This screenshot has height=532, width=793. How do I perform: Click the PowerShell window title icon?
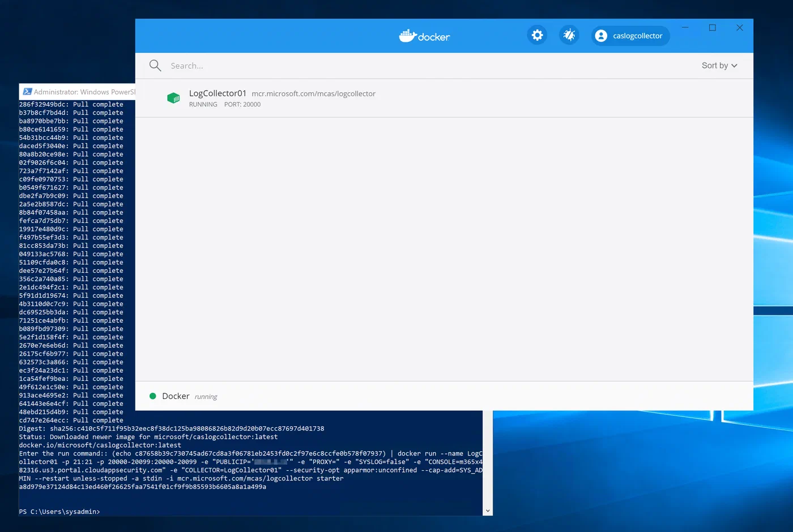coord(27,92)
